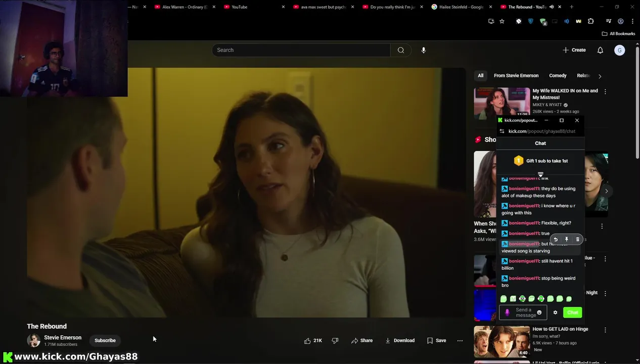Screen dimensions: 640x364
Task: Open emoji picker in Kick message box
Action: (x=539, y=312)
